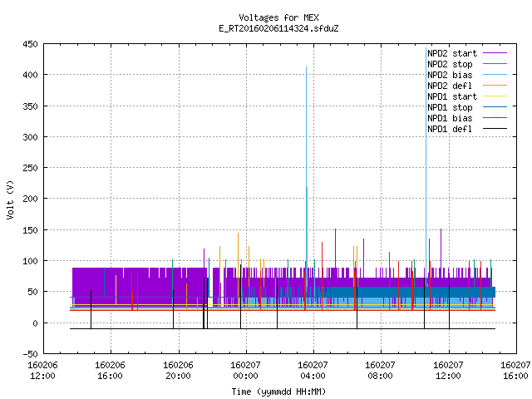
Task: Select the file name E_RT20160206114324.sfduZ
Action: 278,28
